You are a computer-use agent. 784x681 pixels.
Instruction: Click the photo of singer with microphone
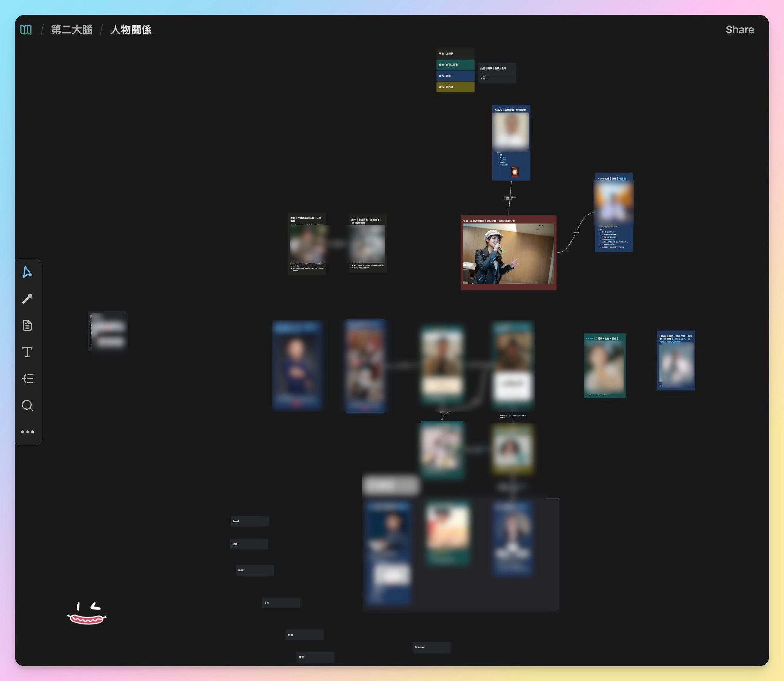pos(508,254)
